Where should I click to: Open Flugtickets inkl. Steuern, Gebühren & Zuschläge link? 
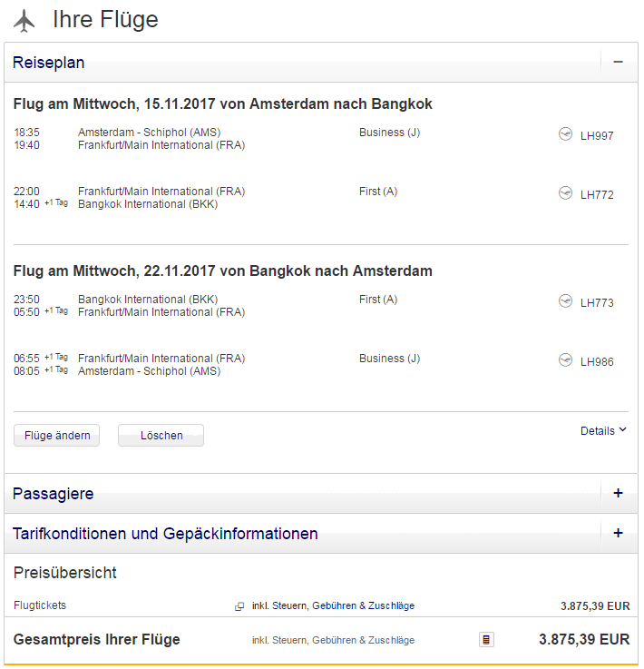pyautogui.click(x=333, y=605)
